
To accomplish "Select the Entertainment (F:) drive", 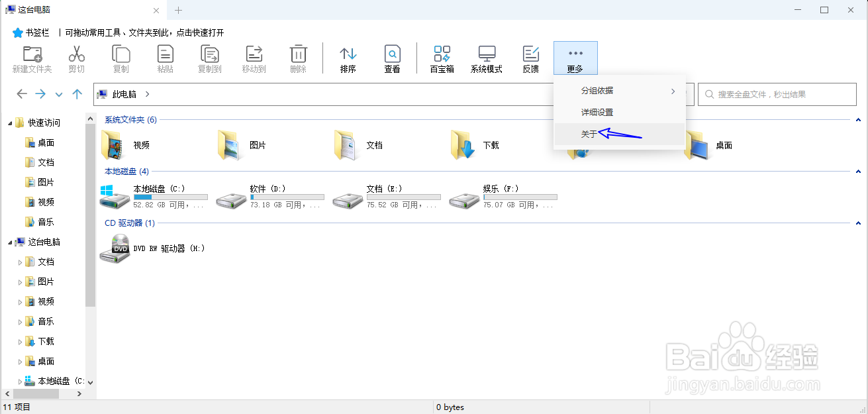I will point(503,197).
